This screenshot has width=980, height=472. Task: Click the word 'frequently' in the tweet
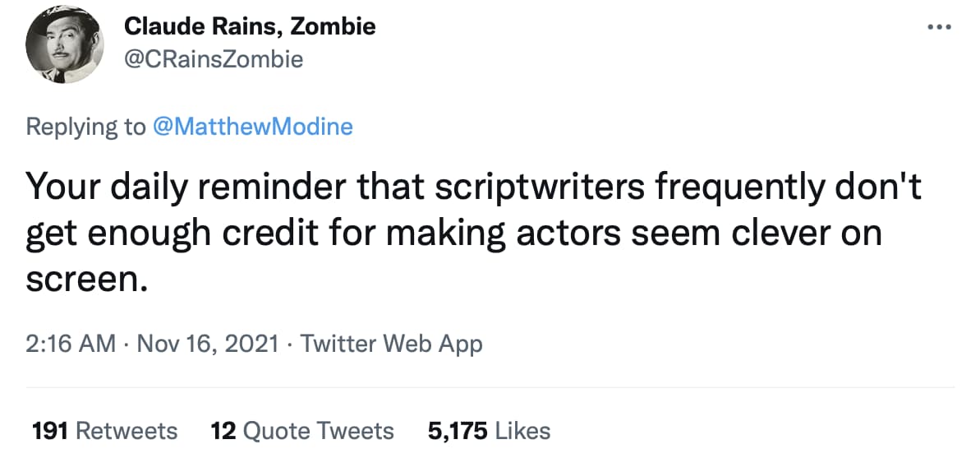739,188
